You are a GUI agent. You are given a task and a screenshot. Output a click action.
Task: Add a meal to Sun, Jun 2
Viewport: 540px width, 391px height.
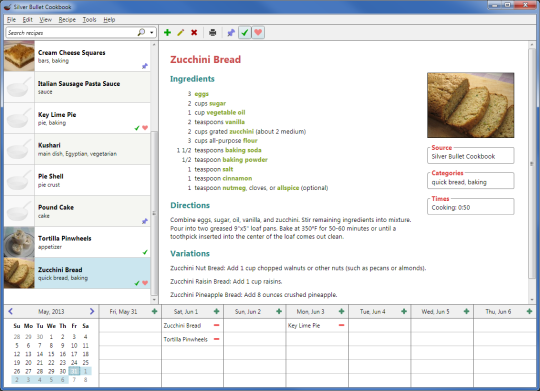click(x=279, y=311)
